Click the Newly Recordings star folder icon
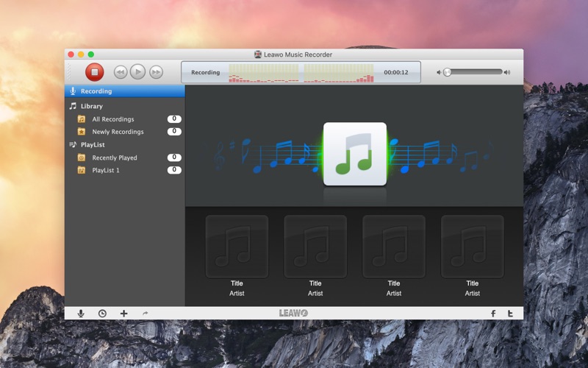The height and width of the screenshot is (368, 588). (x=82, y=132)
